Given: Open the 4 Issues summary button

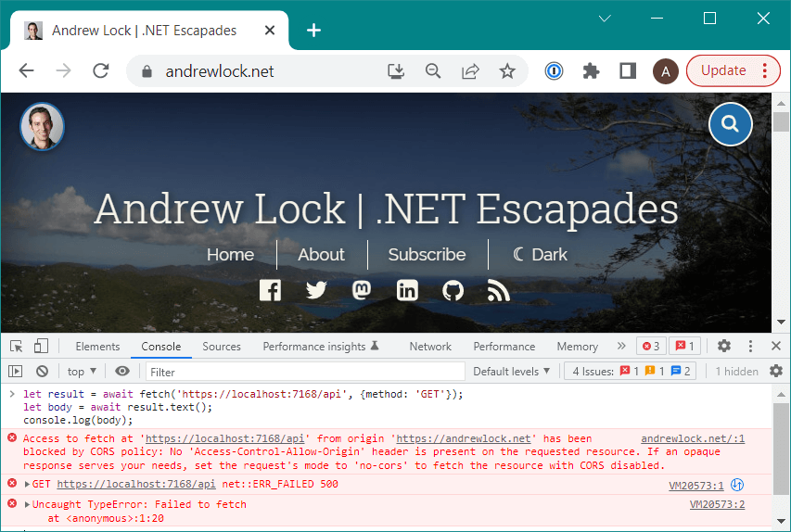Looking at the screenshot, I should [x=631, y=372].
